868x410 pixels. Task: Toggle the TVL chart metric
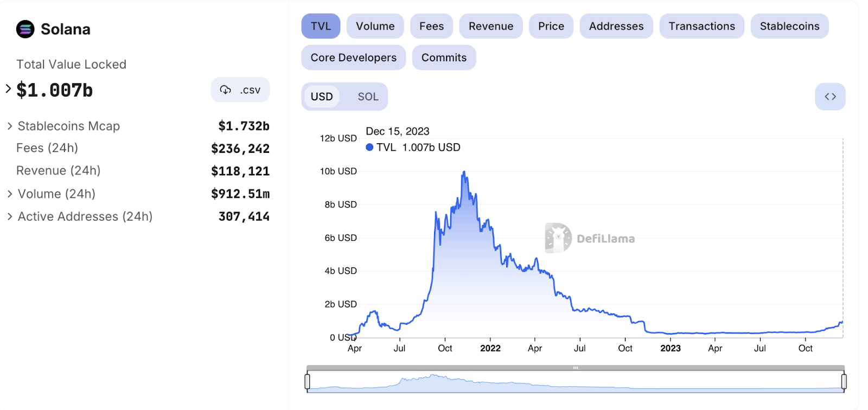pyautogui.click(x=321, y=26)
